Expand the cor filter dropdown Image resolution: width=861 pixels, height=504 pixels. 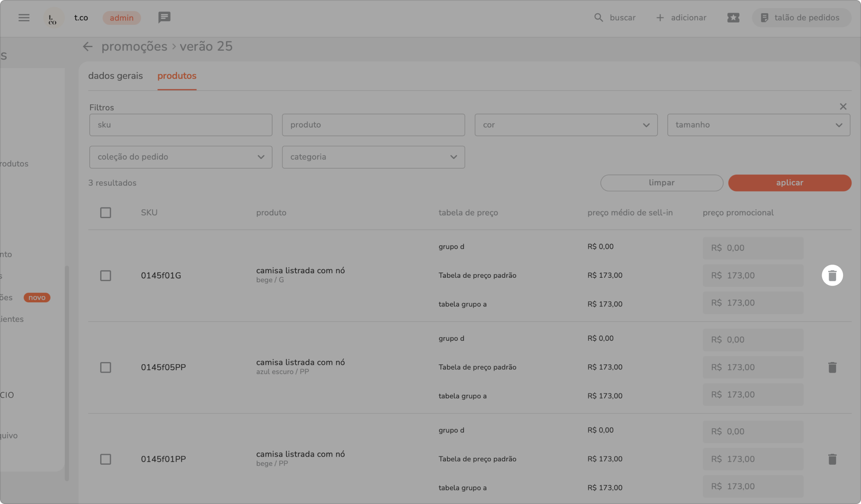[x=566, y=125]
